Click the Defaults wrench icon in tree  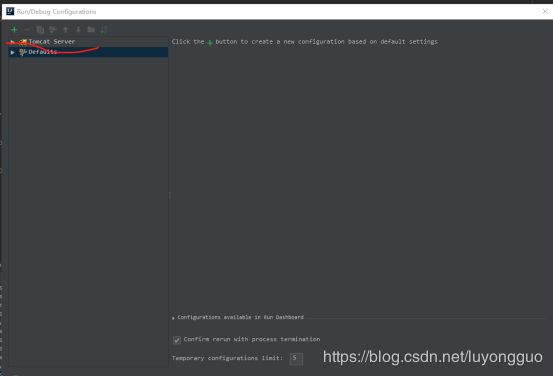click(x=23, y=52)
